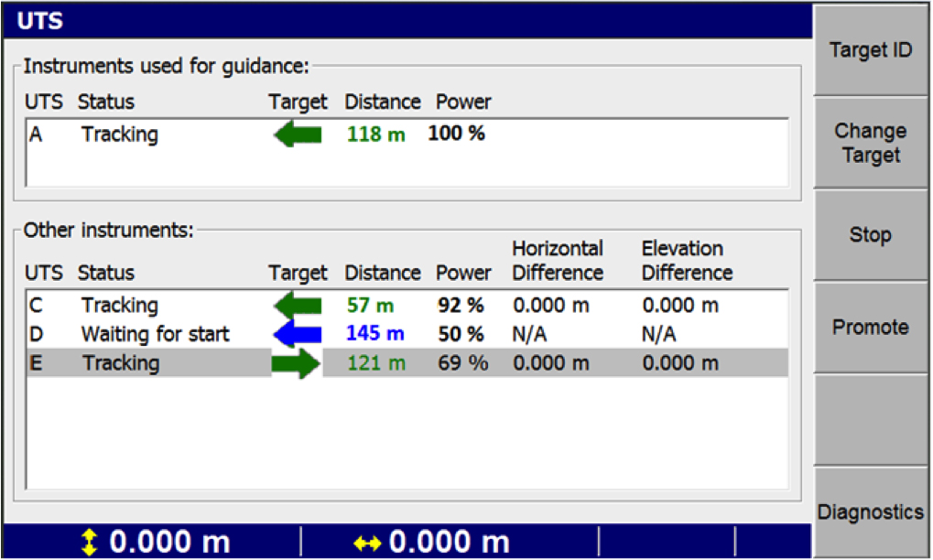The width and height of the screenshot is (933, 560).
Task: Click the Other instruments group label
Action: [108, 230]
